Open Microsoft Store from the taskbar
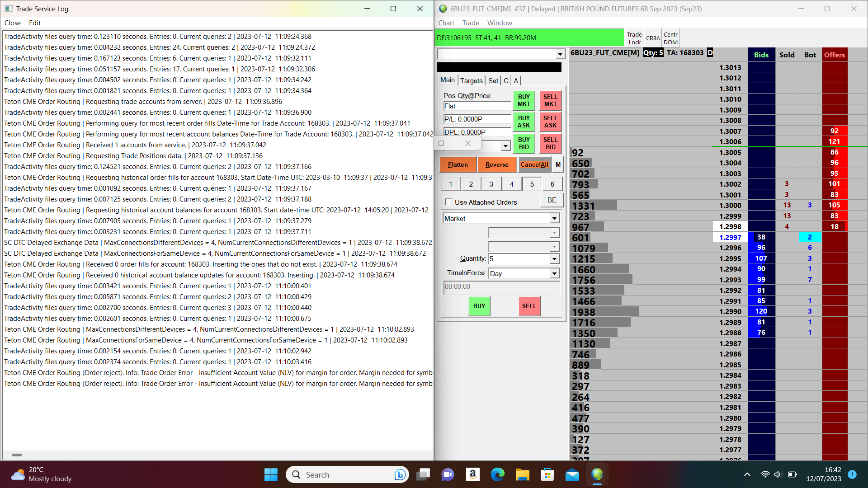 tap(547, 474)
